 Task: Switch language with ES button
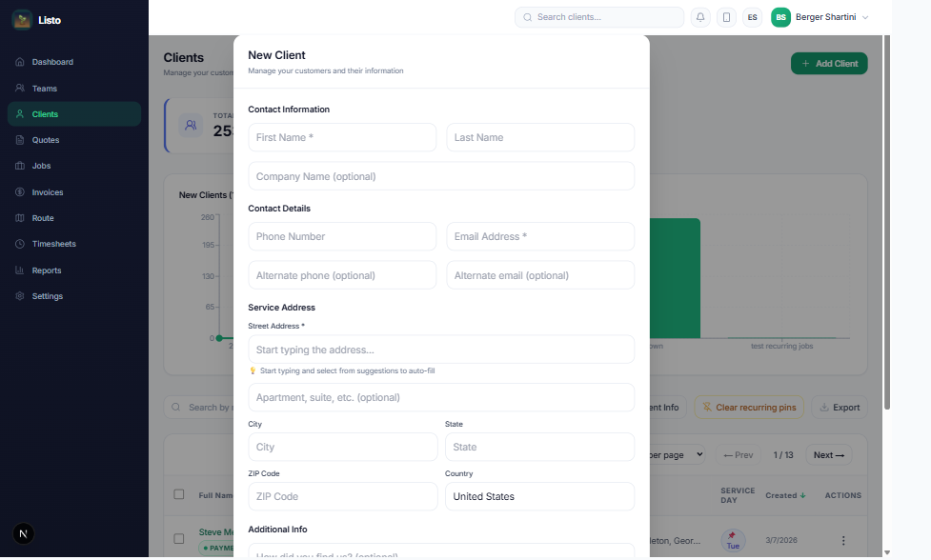pos(752,17)
